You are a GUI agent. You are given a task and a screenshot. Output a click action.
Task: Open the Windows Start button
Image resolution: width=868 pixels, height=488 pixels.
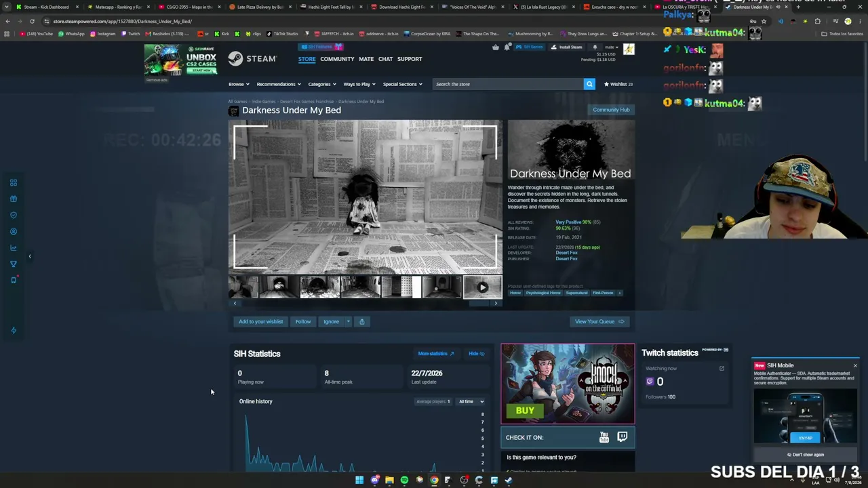click(359, 481)
